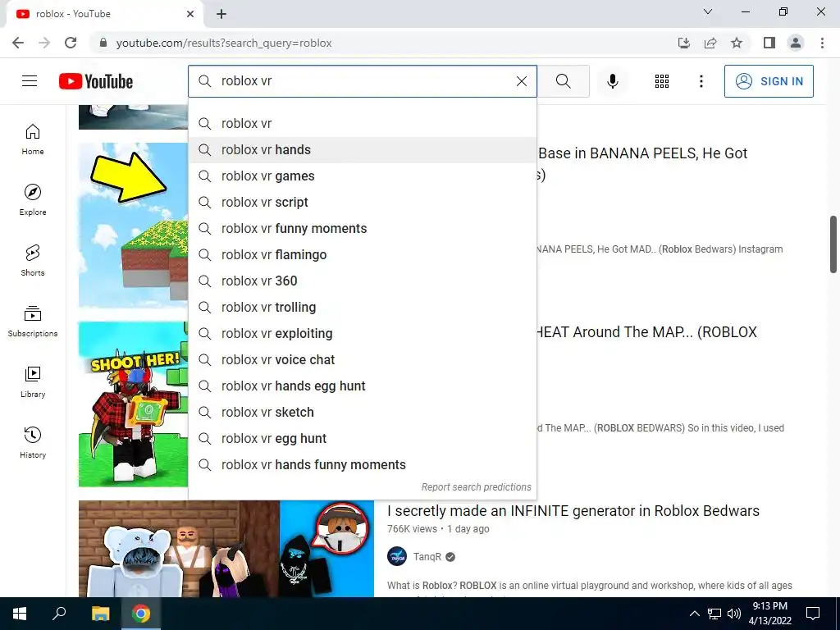Screen dimensions: 840x630
Task: Open the Chrome profile avatar
Action: pos(796,43)
